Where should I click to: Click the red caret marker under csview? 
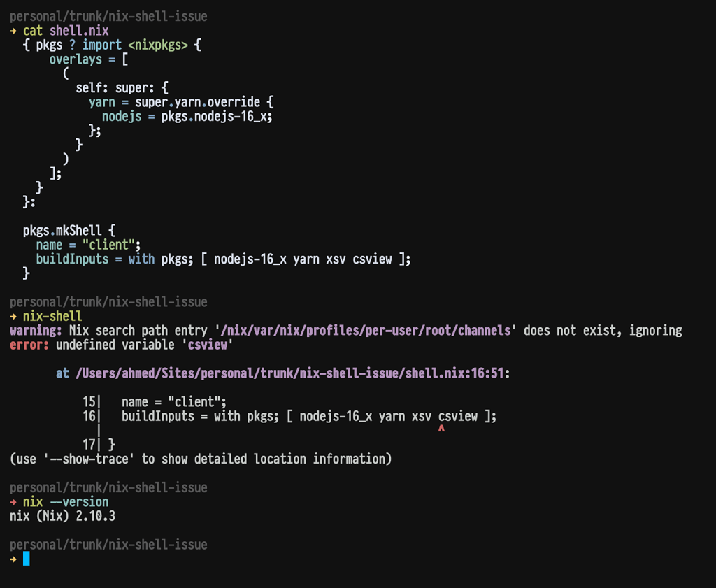441,430
